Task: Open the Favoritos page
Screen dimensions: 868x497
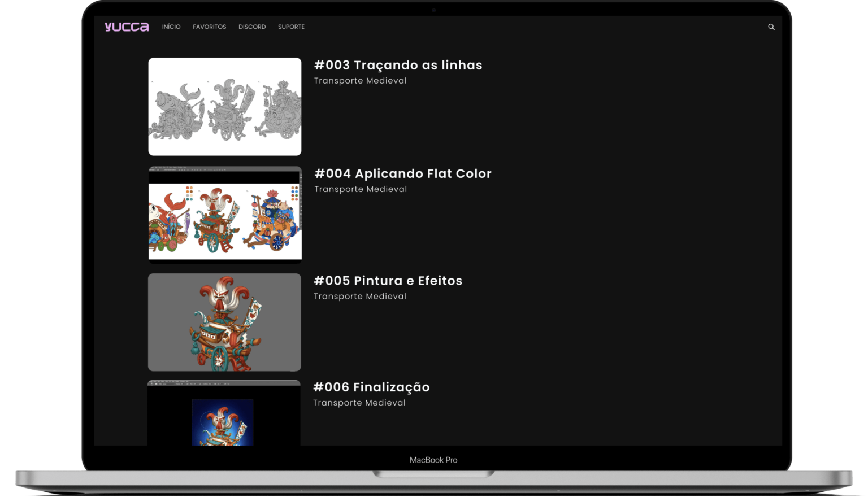Action: pyautogui.click(x=209, y=27)
